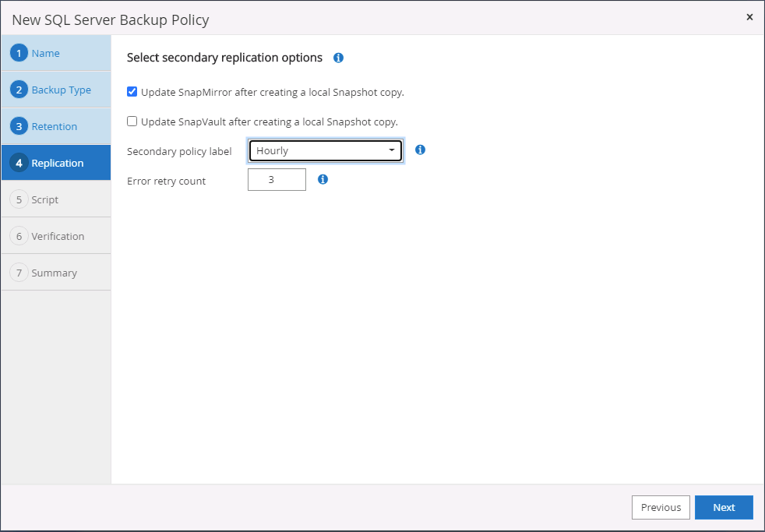Click info icon next to Error retry count
The image size is (765, 532).
323,179
